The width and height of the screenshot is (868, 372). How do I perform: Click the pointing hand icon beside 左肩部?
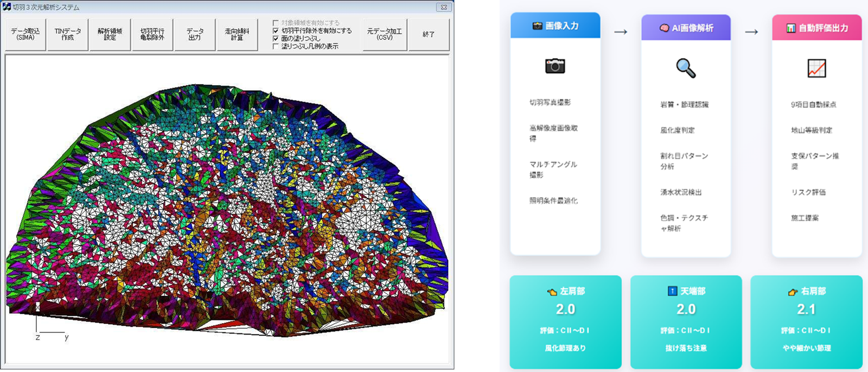(x=552, y=292)
